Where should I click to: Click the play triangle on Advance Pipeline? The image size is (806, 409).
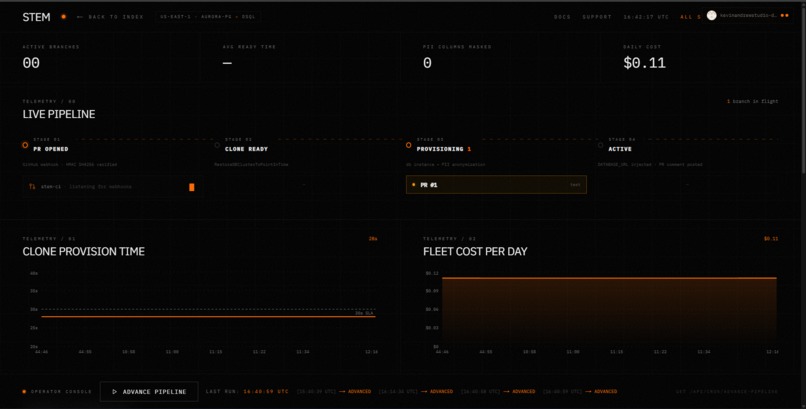[115, 392]
